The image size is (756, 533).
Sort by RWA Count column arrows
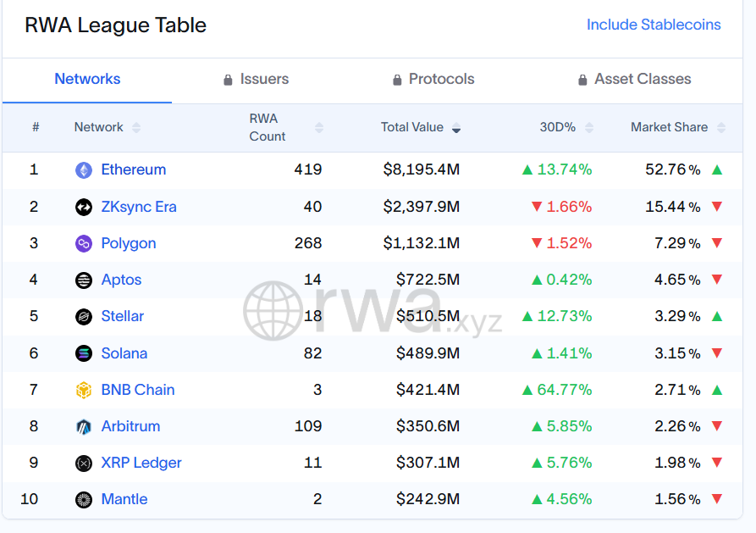point(318,127)
